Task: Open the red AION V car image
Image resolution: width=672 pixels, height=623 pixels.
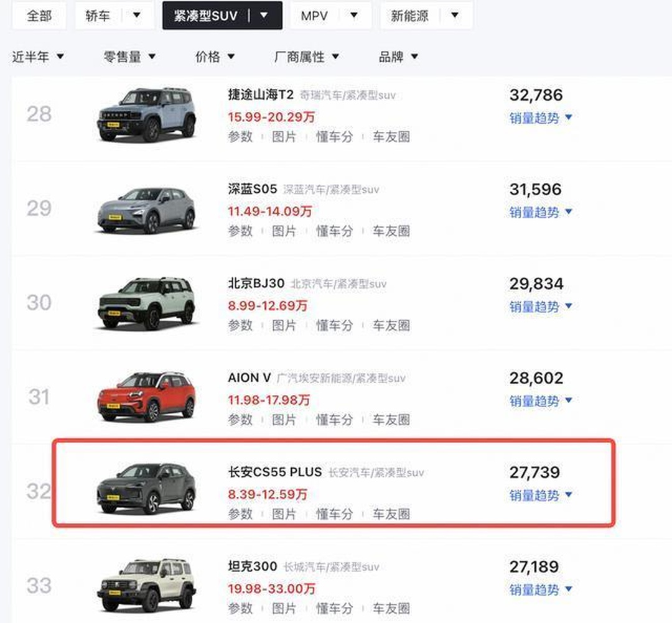Action: coord(147,397)
